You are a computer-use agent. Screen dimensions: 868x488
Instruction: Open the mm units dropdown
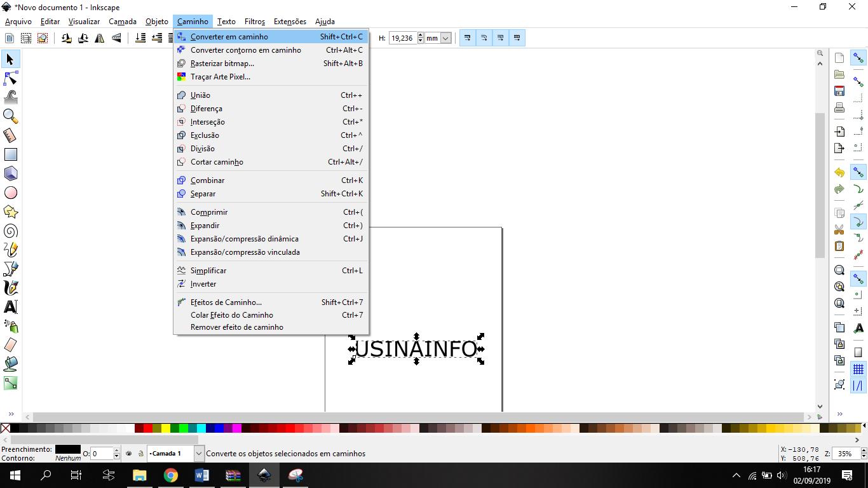coord(445,38)
